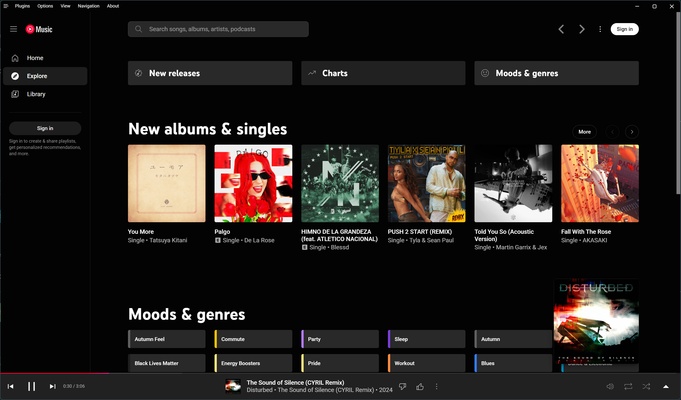Click More for new albums & singles
Screen dimensions: 681x400
coord(585,132)
